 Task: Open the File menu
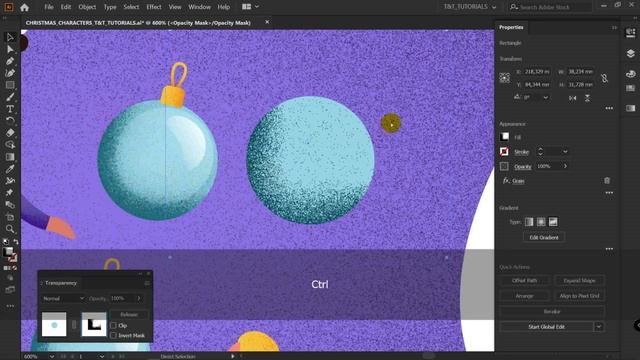coord(49,7)
